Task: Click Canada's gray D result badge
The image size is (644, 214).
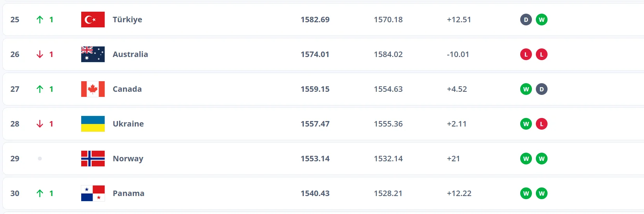Action: tap(541, 89)
